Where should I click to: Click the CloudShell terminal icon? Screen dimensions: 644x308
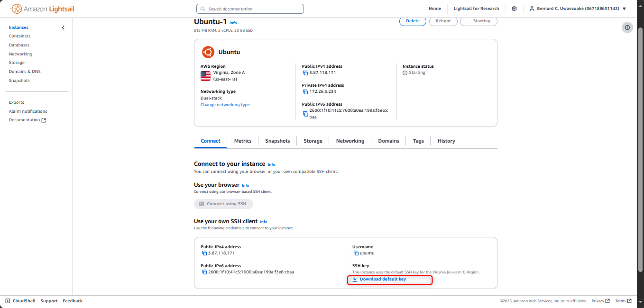[8, 301]
